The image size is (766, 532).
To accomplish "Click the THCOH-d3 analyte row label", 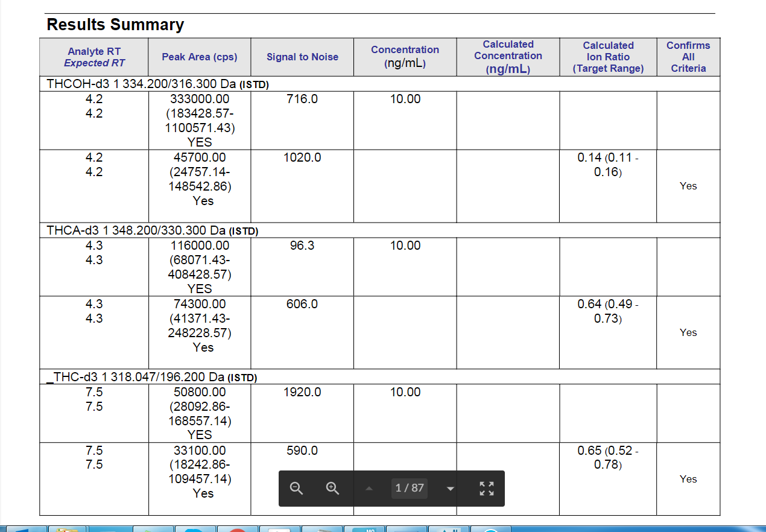I will tap(157, 84).
